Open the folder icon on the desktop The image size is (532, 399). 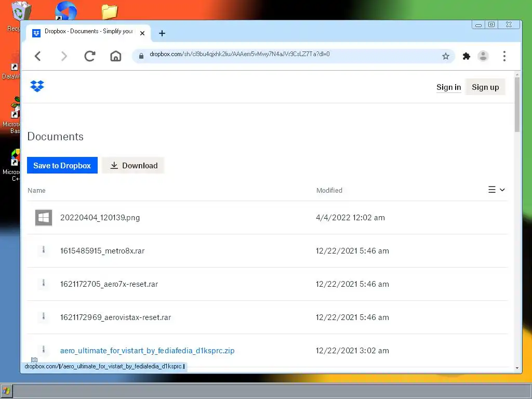pyautogui.click(x=110, y=11)
